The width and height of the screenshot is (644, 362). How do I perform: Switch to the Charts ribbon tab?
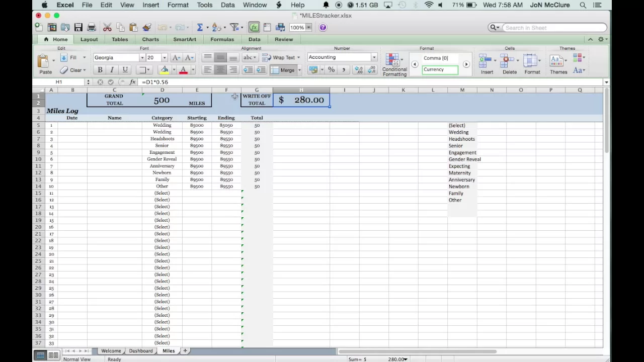[150, 39]
